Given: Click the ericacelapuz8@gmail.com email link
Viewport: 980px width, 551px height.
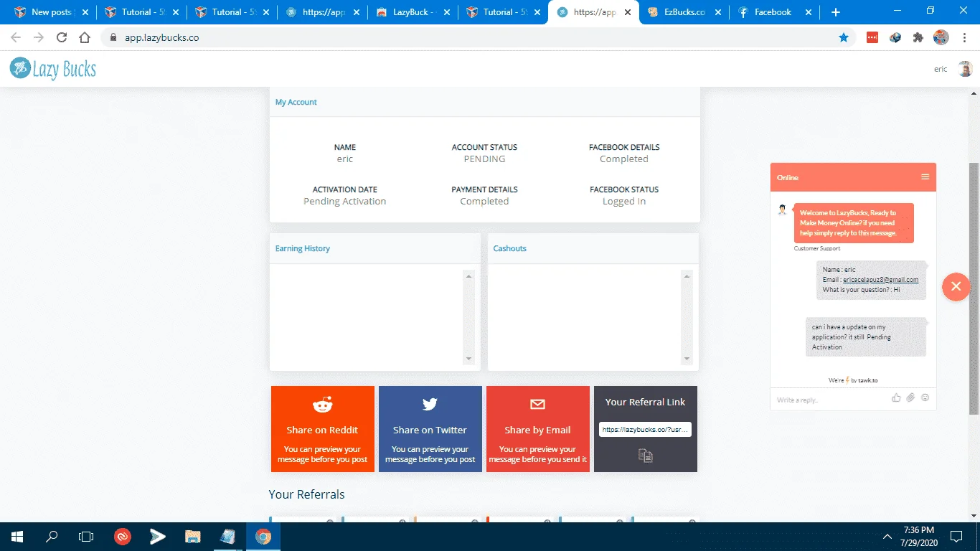Looking at the screenshot, I should pos(880,280).
